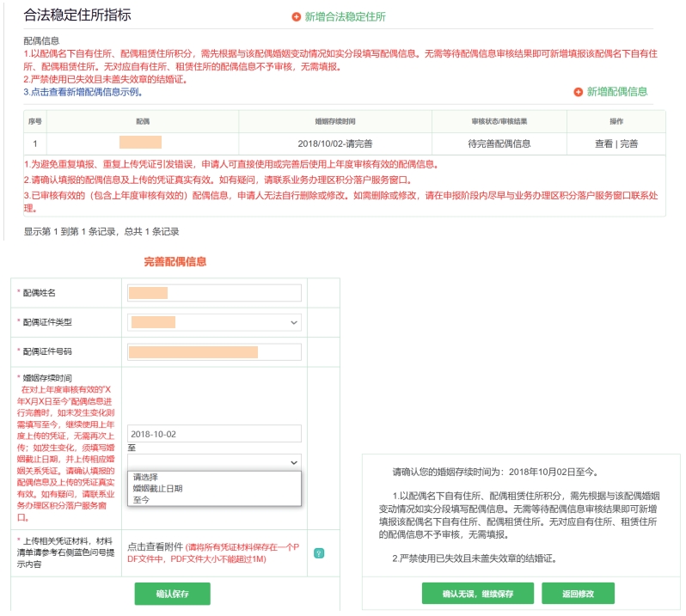The height and width of the screenshot is (616, 686).
Task: Click the teal question mark help icon
Action: click(x=319, y=553)
